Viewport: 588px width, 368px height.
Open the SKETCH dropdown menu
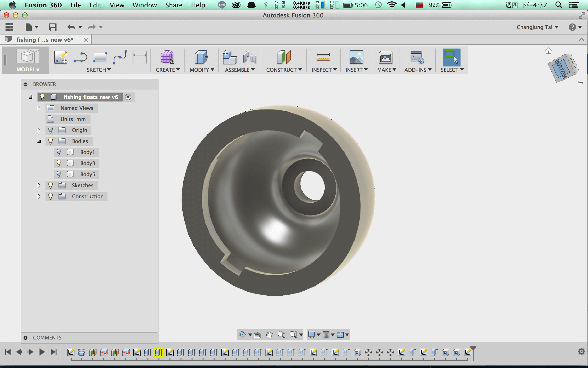tap(99, 70)
